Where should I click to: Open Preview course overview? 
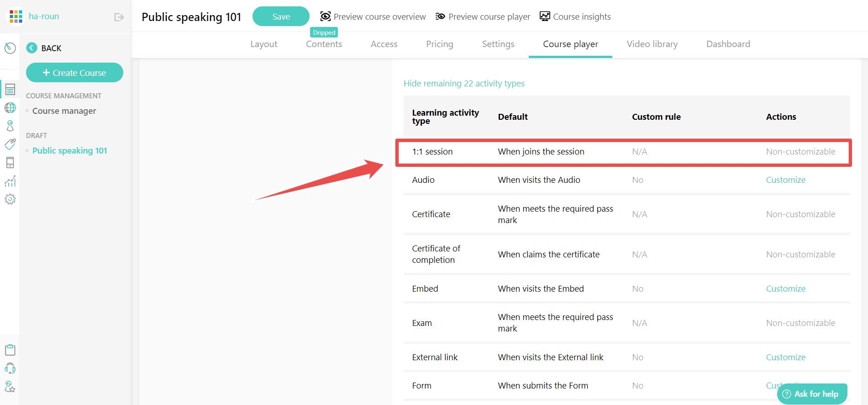click(373, 17)
